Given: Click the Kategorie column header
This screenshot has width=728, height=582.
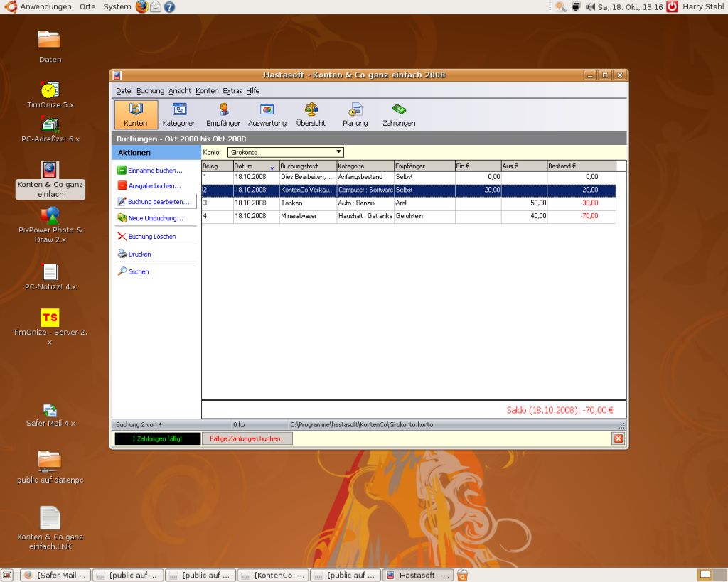Looking at the screenshot, I should [365, 166].
